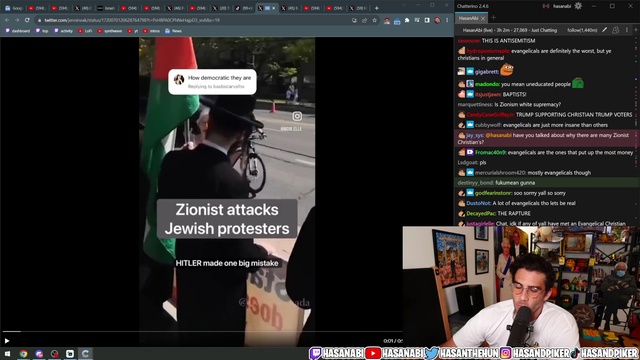Click username DustoNot in chat

tap(478, 203)
